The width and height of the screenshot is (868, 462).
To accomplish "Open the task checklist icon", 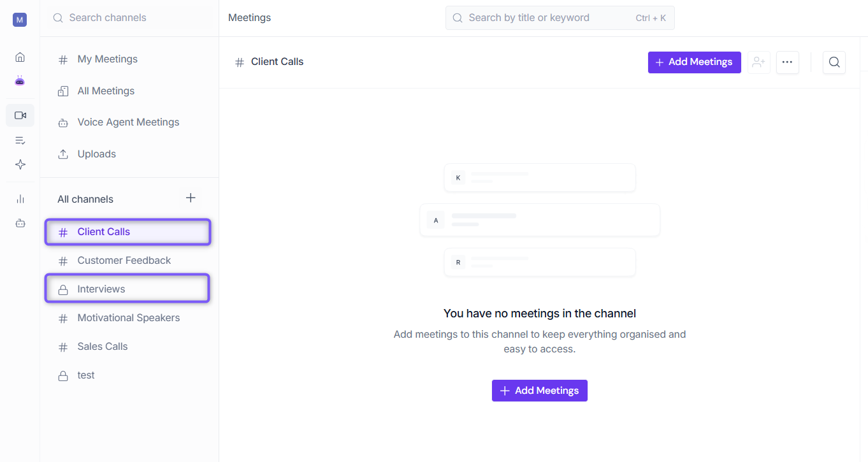I will pos(20,140).
